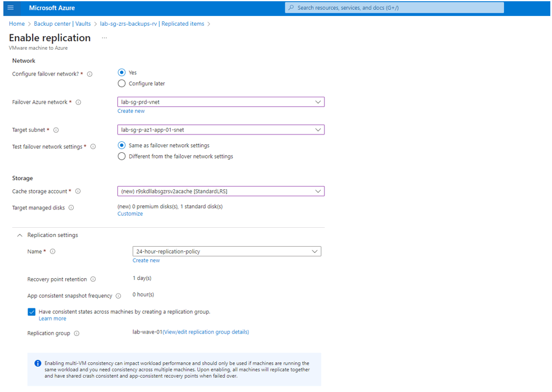The width and height of the screenshot is (552, 392).
Task: Collapse the Replication settings section
Action: [19, 235]
